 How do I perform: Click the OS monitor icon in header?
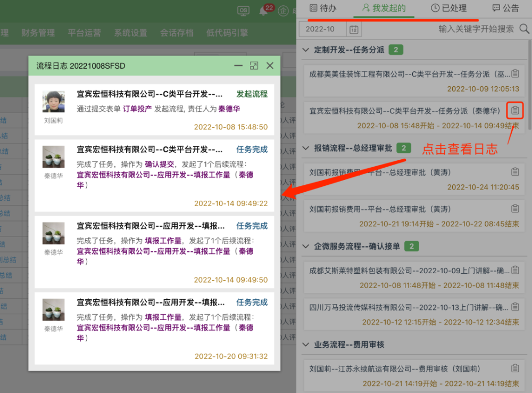(243, 11)
